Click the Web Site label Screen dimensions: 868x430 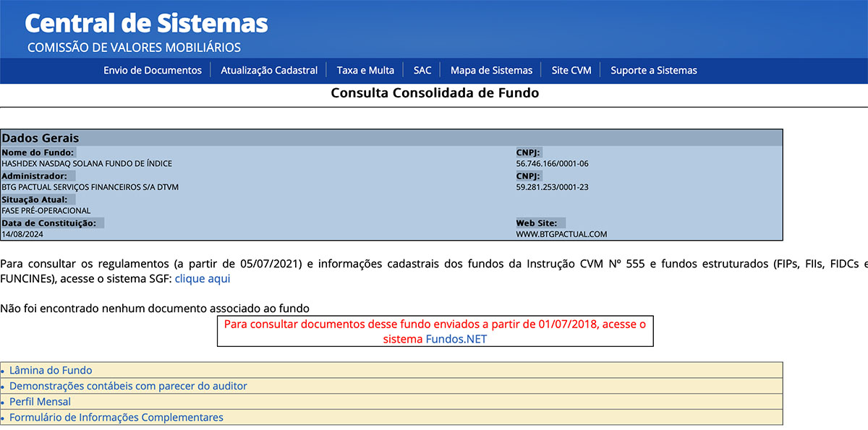tap(536, 223)
